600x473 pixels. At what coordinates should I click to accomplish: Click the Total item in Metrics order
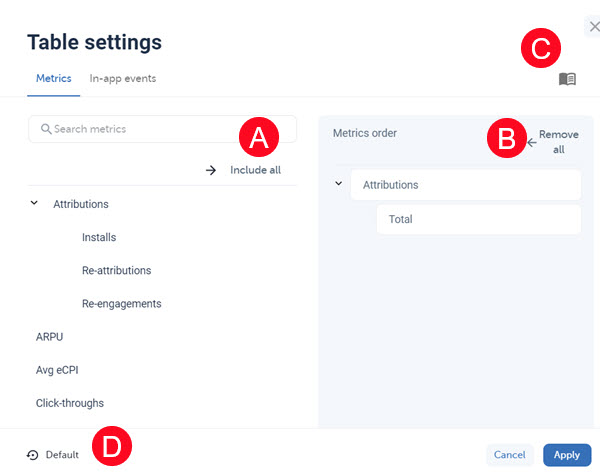tap(401, 219)
